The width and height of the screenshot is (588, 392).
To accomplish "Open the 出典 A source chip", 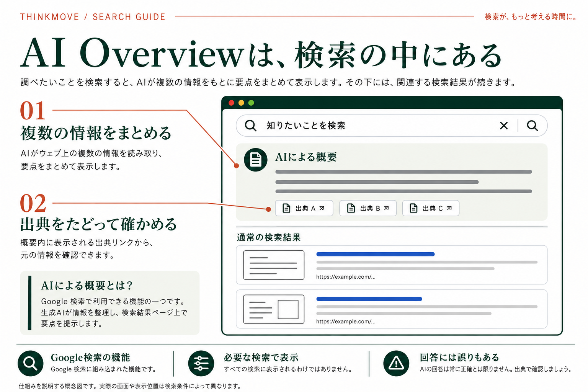I will 304,208.
